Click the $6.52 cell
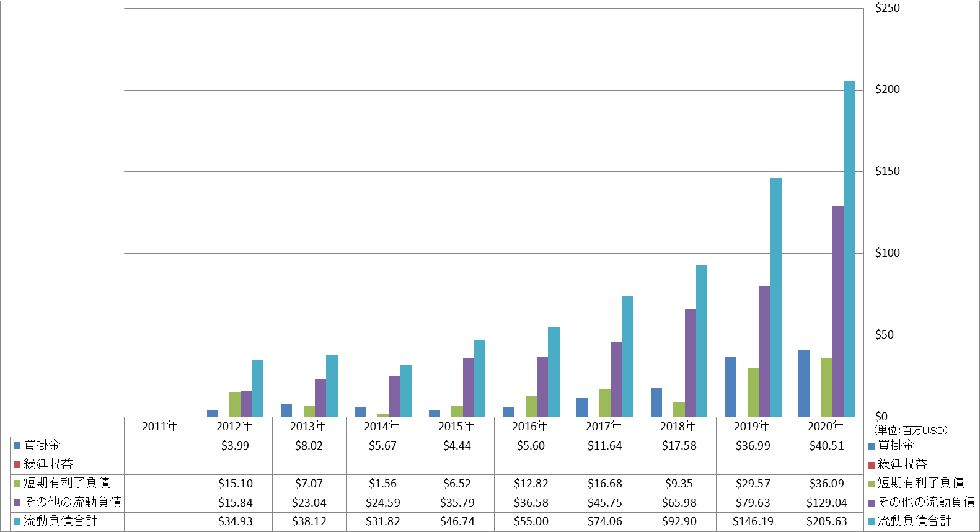980x532 pixels. click(457, 483)
